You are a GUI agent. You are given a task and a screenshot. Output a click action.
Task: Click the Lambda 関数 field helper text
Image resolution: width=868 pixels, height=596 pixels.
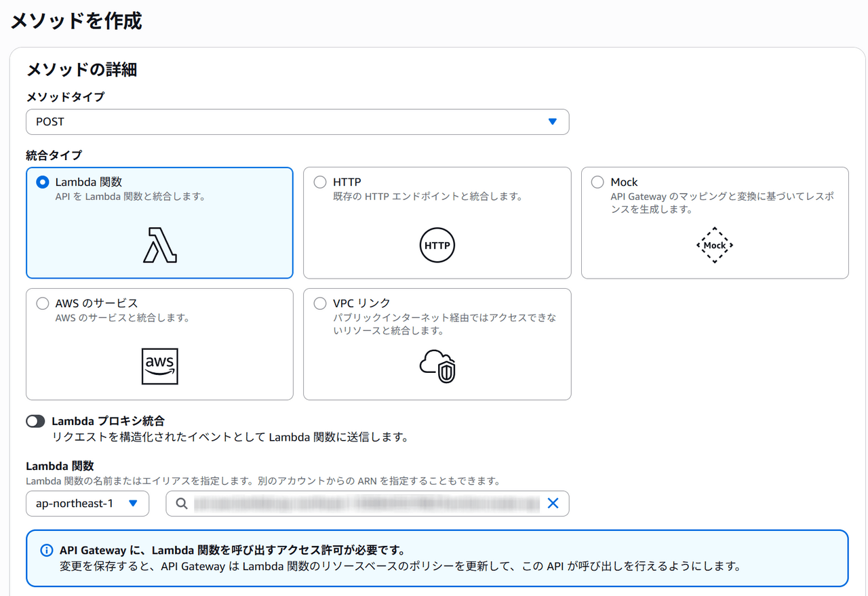(263, 481)
